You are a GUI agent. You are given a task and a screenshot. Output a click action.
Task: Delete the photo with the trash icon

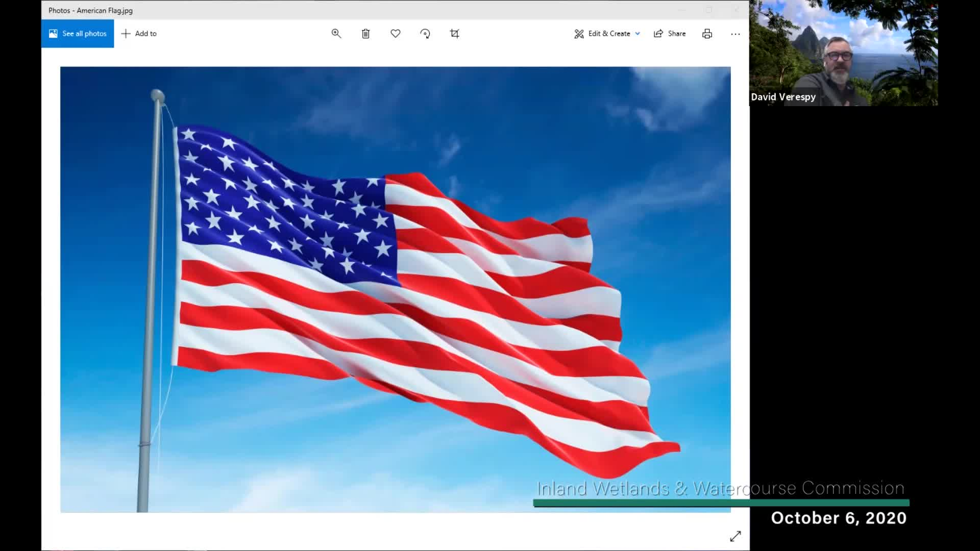(365, 34)
